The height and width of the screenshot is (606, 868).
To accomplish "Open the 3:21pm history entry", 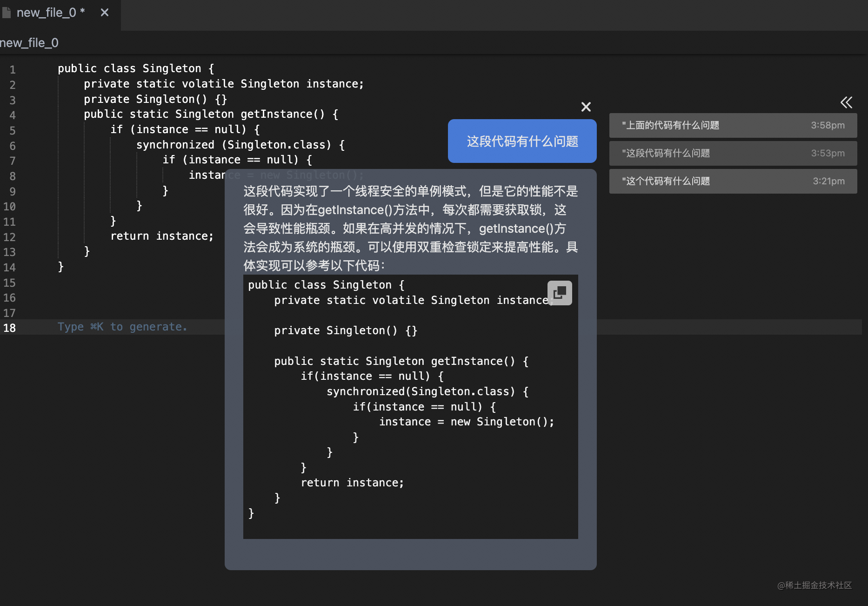I will (x=733, y=181).
